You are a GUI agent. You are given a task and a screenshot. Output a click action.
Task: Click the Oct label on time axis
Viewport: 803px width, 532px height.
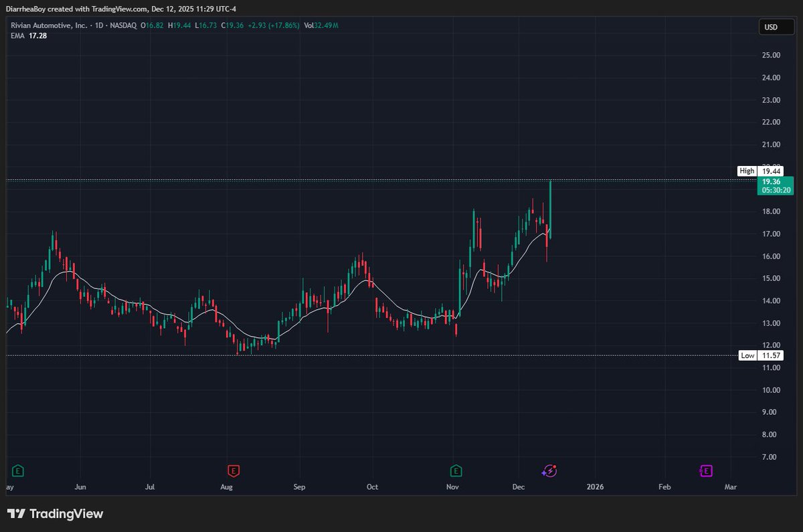[373, 486]
